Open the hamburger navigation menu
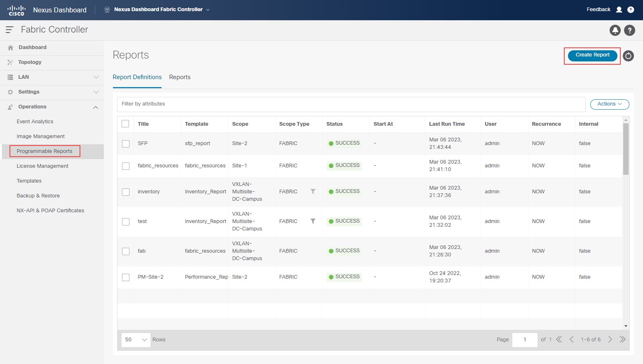643x364 pixels. 9,30
